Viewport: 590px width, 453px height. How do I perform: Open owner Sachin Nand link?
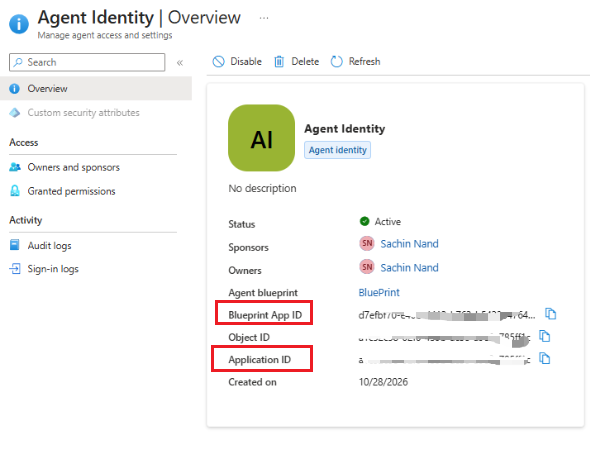coord(409,268)
